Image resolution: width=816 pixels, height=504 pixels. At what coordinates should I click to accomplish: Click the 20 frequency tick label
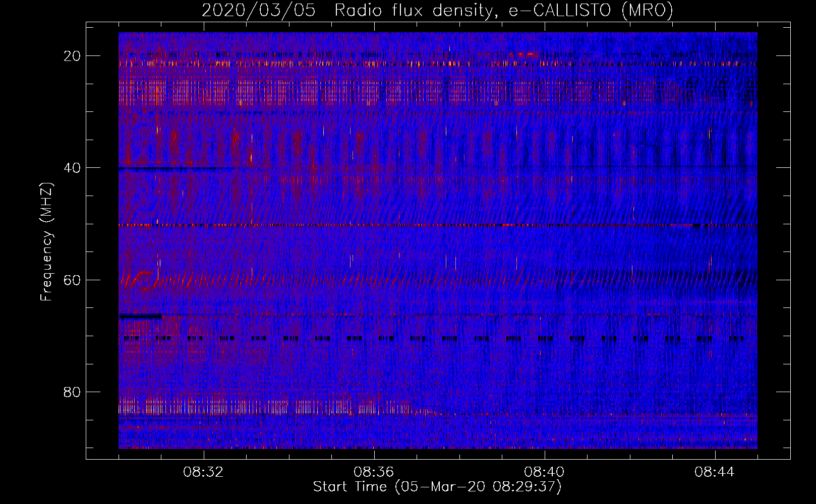(73, 55)
